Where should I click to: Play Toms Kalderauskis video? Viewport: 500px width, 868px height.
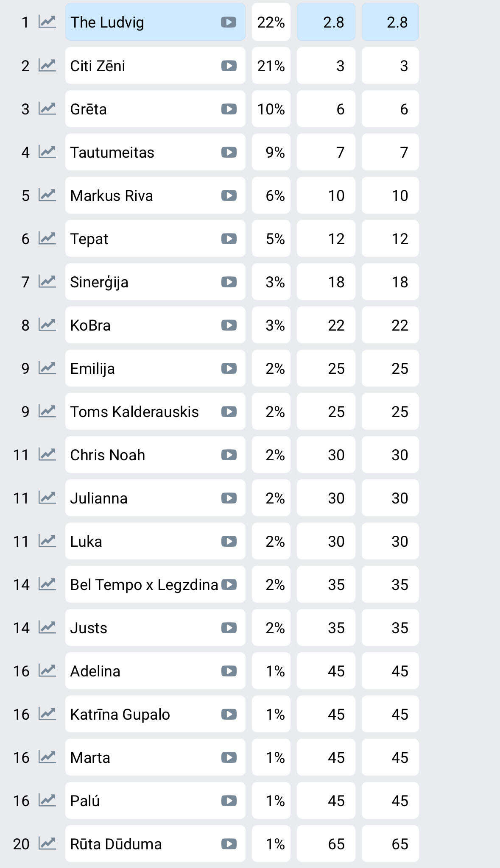click(x=229, y=412)
